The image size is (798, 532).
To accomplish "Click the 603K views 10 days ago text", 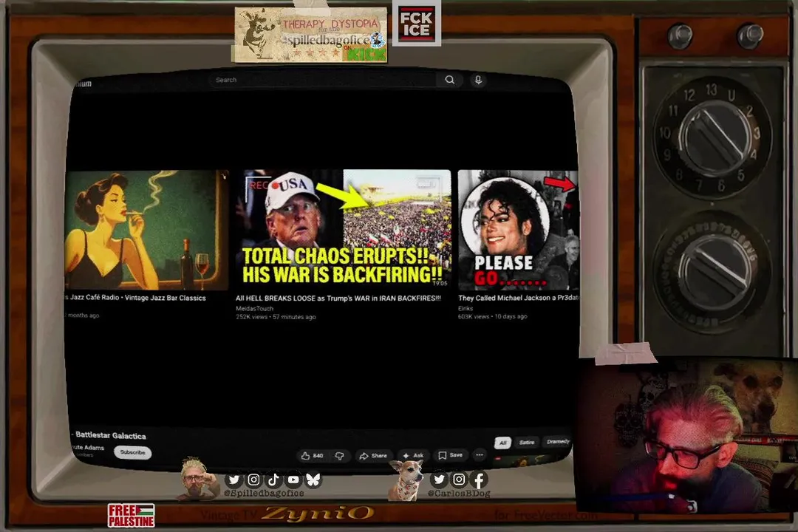I will [x=492, y=316].
